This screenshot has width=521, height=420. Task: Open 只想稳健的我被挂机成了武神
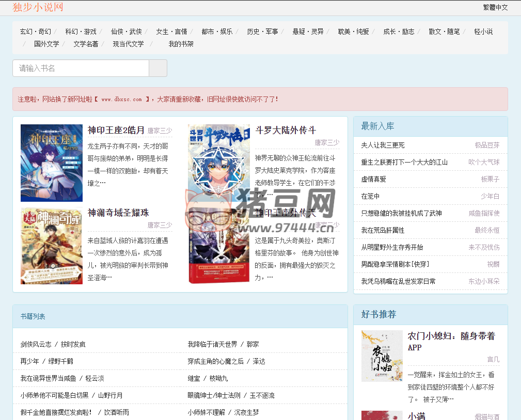click(401, 213)
